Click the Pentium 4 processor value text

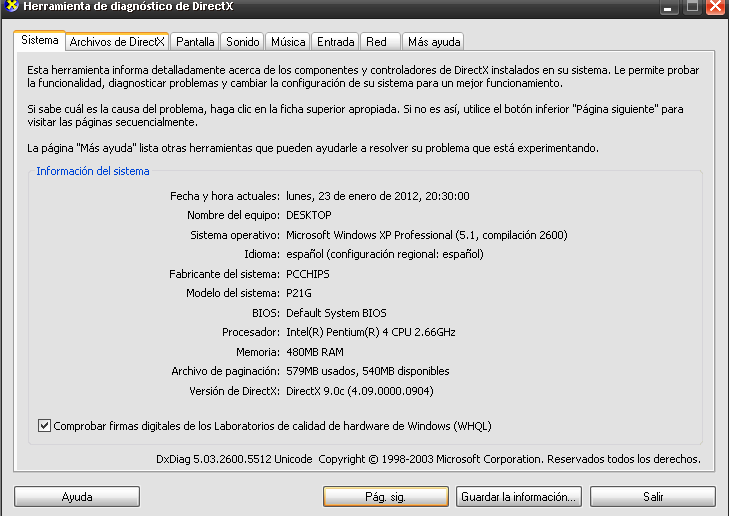[x=370, y=332]
